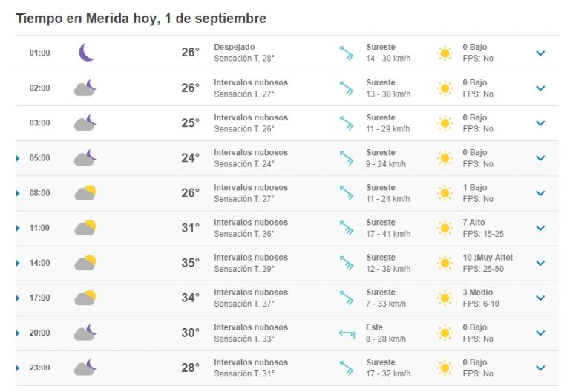The height and width of the screenshot is (392, 570).
Task: Click the '7 Alto' UV index text
Action: click(474, 222)
